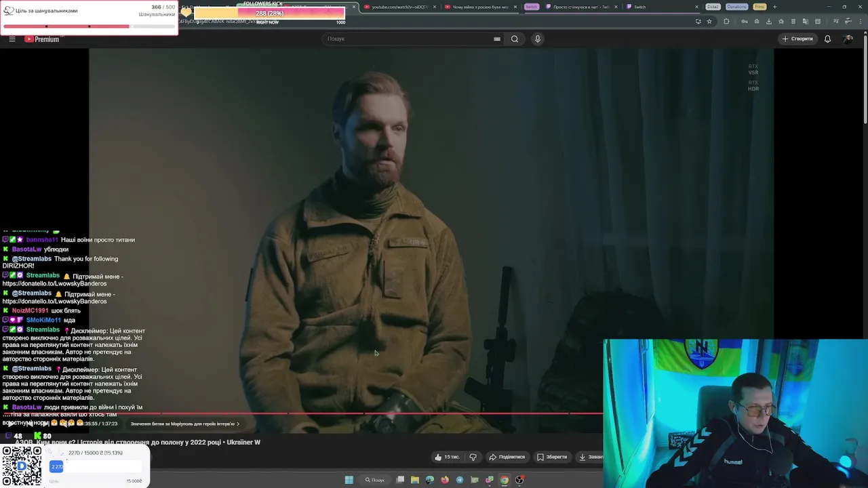The width and height of the screenshot is (868, 488).
Task: Click the taskbar Пошук search box
Action: (x=375, y=480)
